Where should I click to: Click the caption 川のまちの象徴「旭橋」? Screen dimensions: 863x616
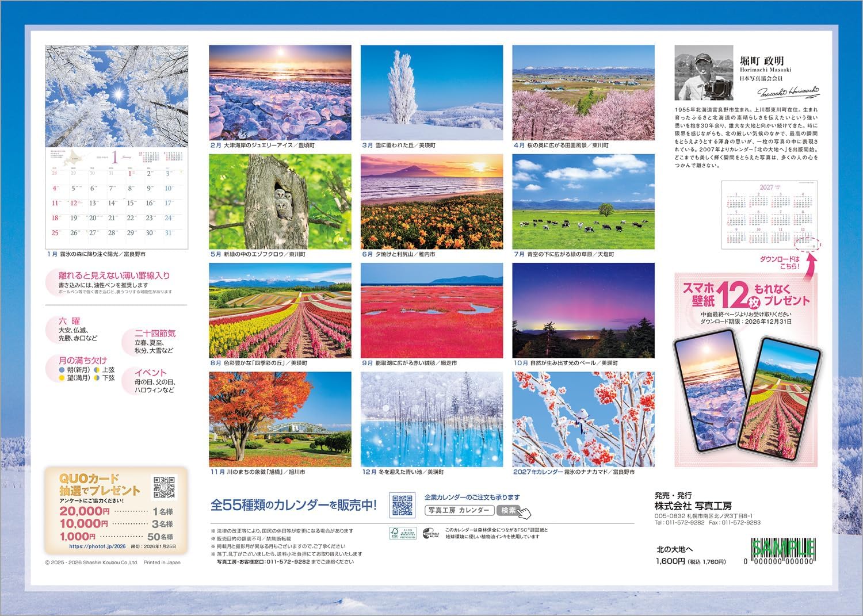pos(255,472)
